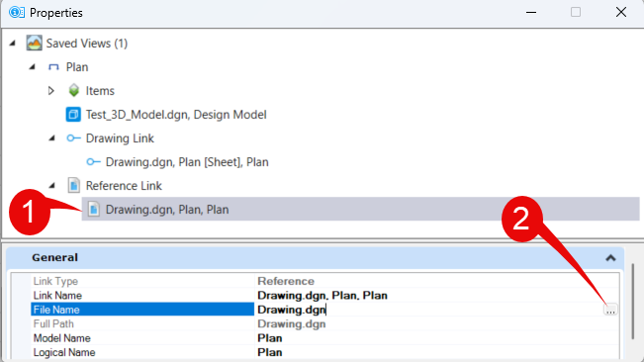Click the Drawing.dgn Plan [Sheet] link icon

(93, 162)
